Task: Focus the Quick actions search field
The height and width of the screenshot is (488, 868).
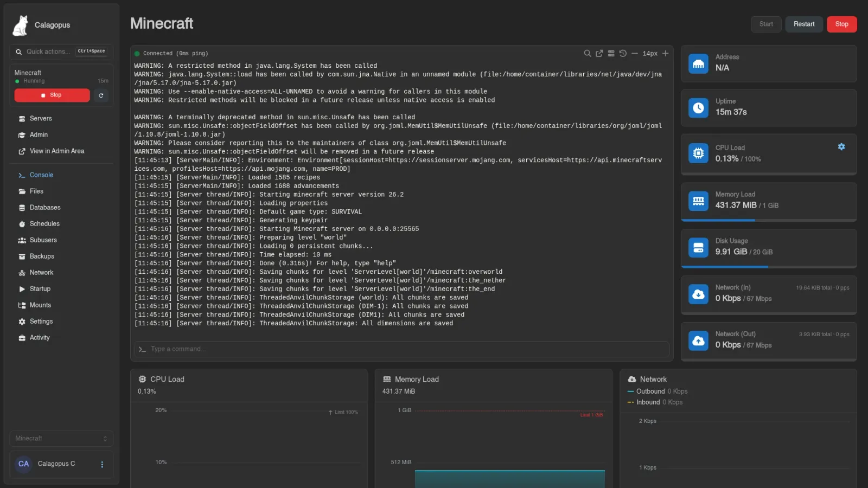Action: (x=61, y=52)
